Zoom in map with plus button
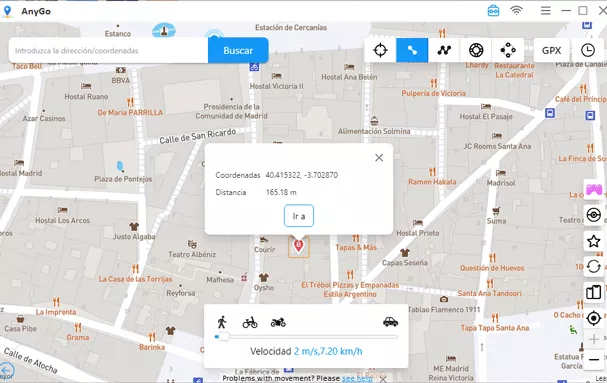The image size is (607, 383). click(593, 340)
